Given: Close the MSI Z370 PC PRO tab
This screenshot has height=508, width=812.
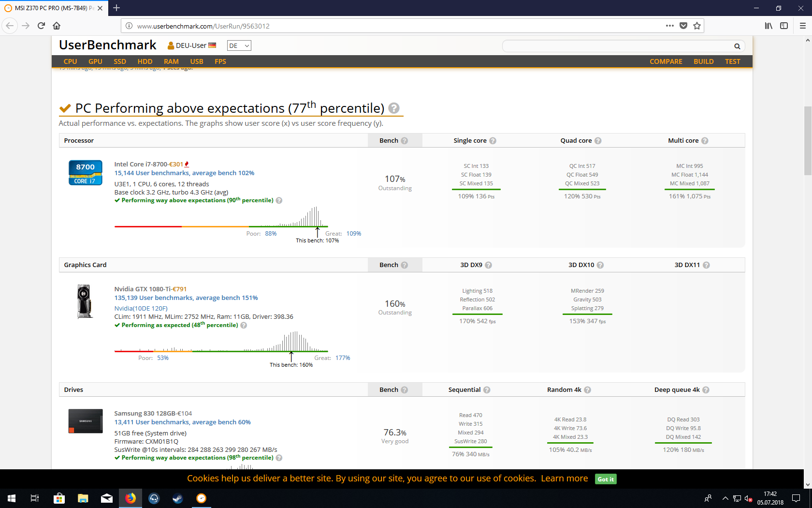Looking at the screenshot, I should click(100, 8).
